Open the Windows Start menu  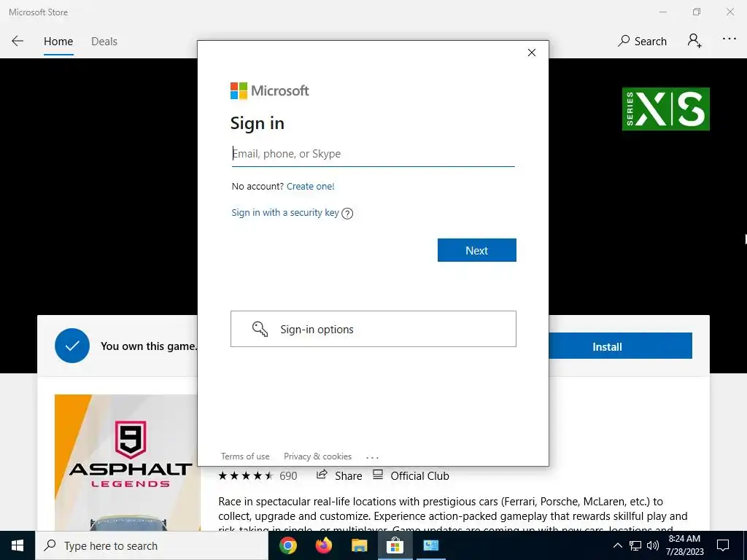[18, 545]
